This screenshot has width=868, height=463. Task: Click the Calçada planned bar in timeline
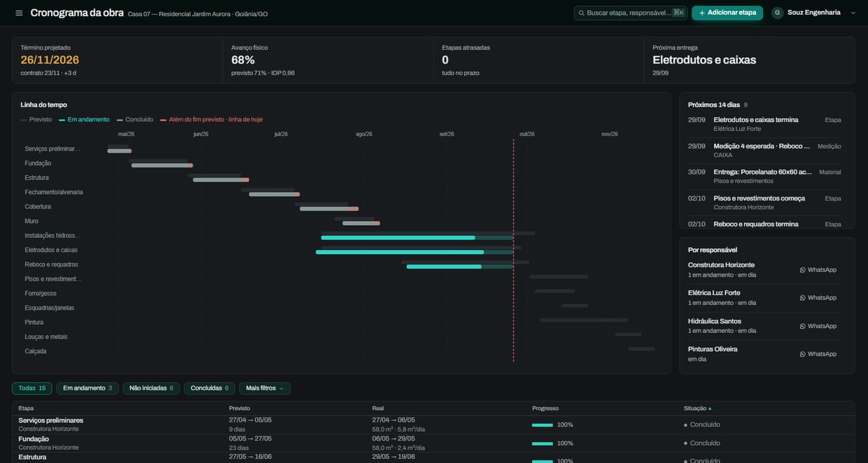tap(642, 349)
